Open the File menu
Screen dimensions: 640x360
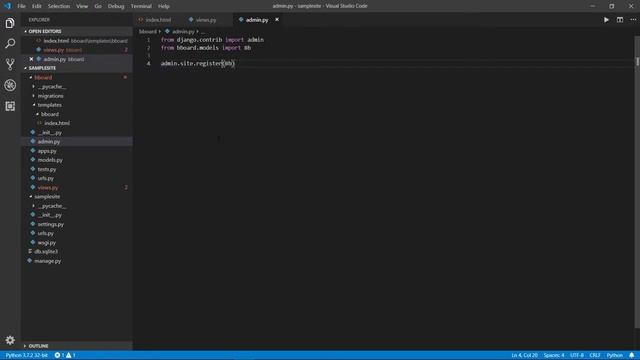pos(21,6)
